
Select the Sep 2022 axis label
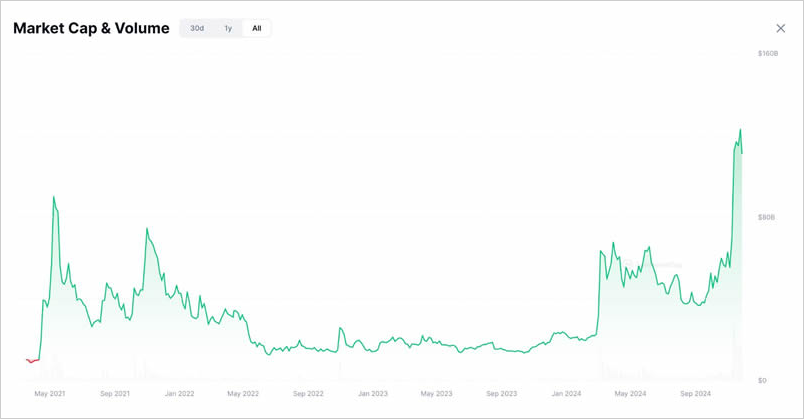click(308, 394)
